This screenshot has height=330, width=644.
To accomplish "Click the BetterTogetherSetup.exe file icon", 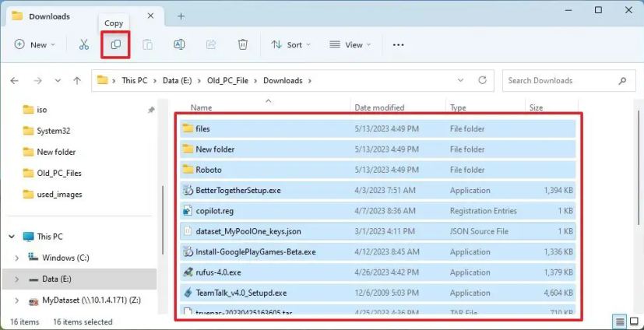I will [x=188, y=190].
